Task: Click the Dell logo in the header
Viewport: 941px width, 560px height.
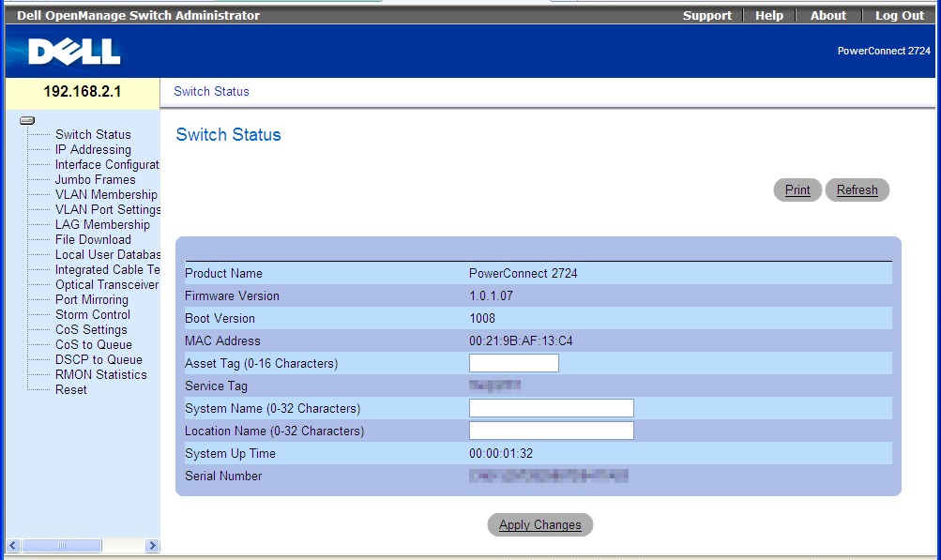Action: [x=74, y=52]
